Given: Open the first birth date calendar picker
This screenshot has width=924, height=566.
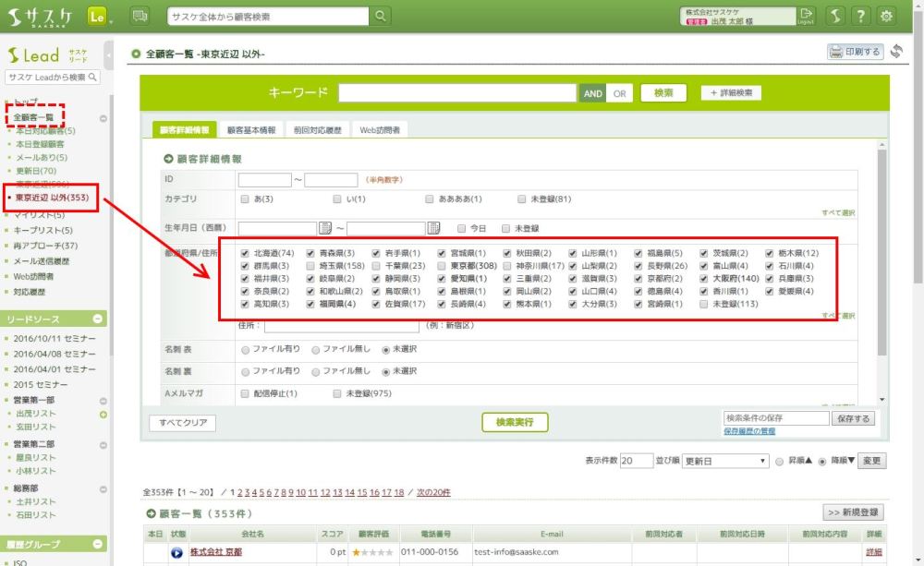Looking at the screenshot, I should click(x=325, y=228).
